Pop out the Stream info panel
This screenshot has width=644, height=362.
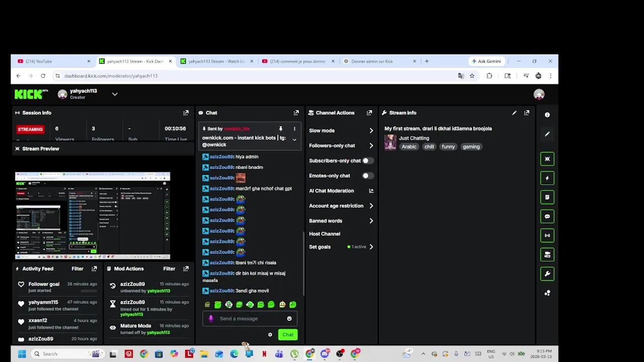[527, 113]
